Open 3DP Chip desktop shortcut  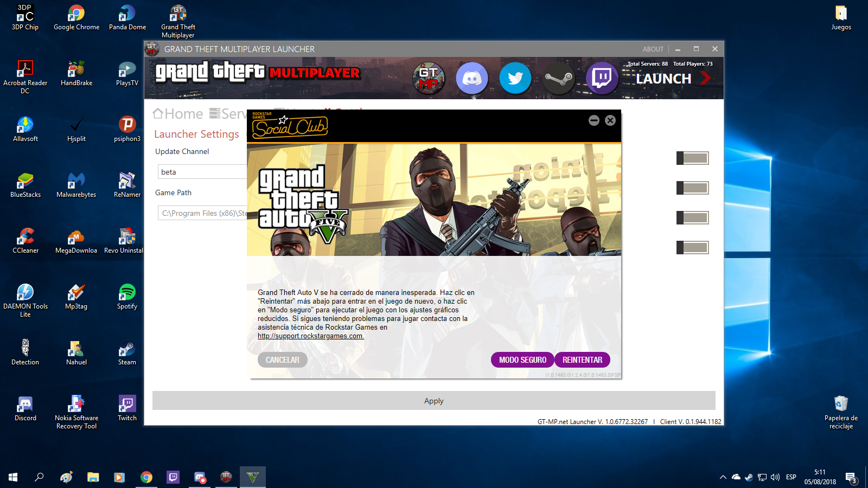pyautogui.click(x=25, y=17)
